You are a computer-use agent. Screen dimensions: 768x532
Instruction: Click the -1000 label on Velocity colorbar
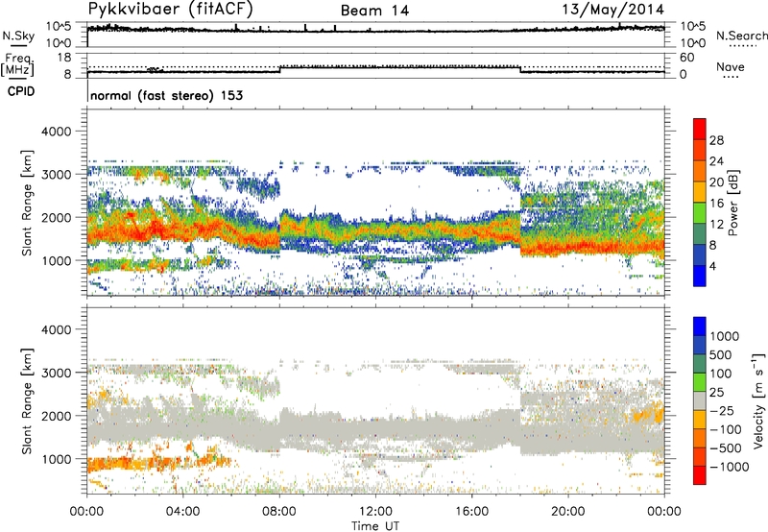point(730,467)
